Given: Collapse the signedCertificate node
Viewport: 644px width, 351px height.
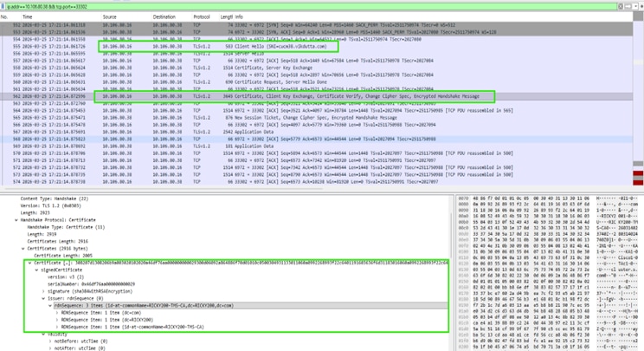Looking at the screenshot, I should [36, 270].
